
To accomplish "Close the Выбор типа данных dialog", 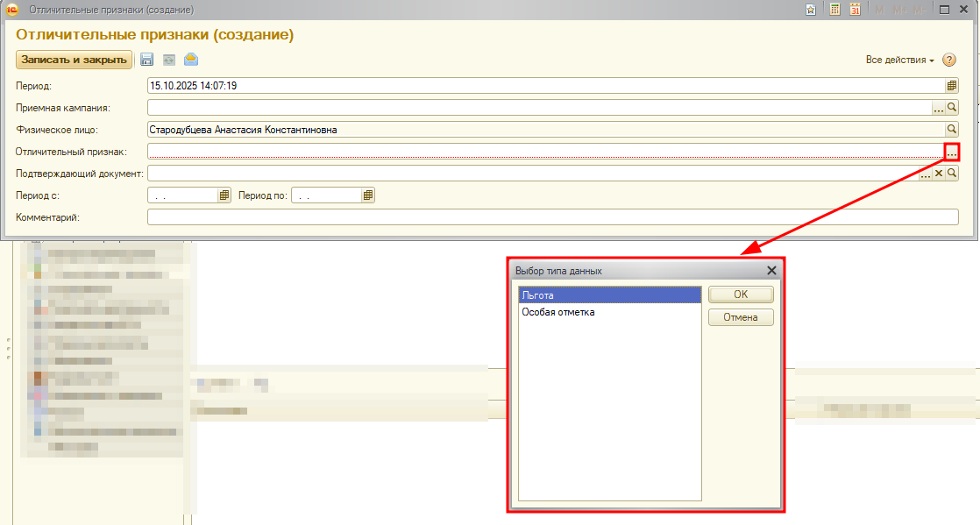I will pos(771,272).
